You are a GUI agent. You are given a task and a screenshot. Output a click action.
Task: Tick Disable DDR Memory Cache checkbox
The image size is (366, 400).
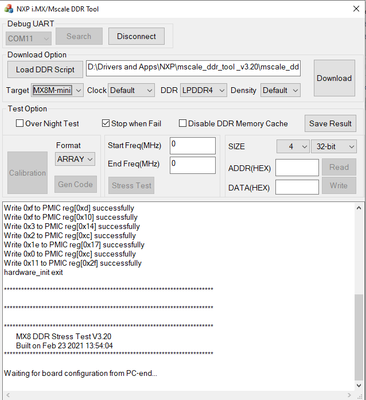(x=183, y=123)
